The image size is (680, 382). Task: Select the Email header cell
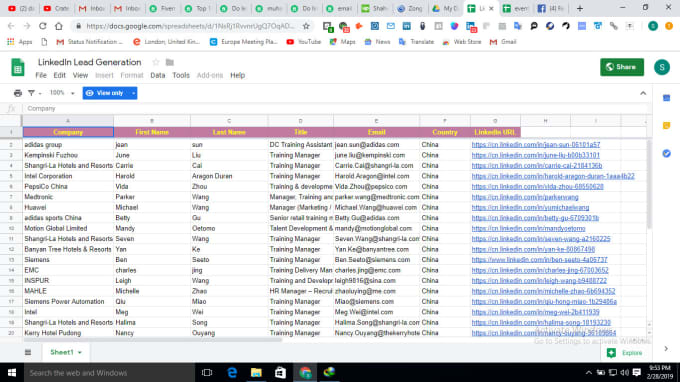coord(376,132)
